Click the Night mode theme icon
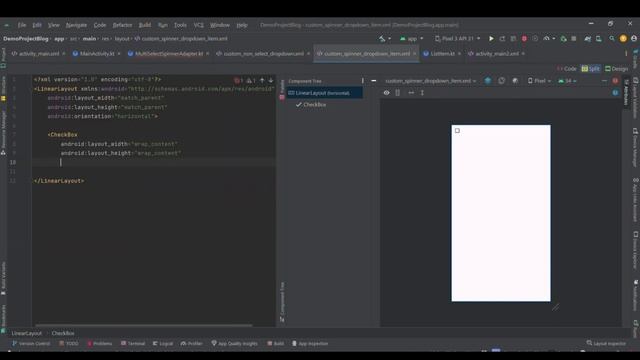 tap(515, 81)
